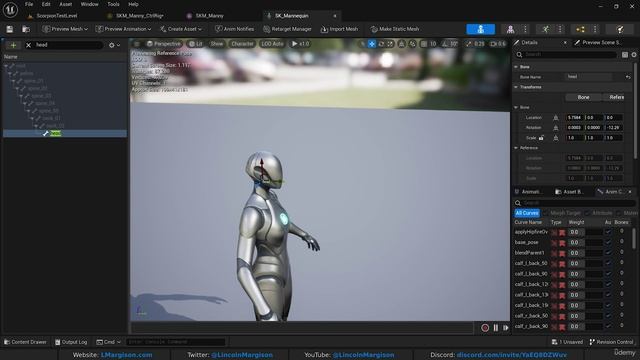640x360 pixels.
Task: Open the Output Log
Action: (71, 342)
